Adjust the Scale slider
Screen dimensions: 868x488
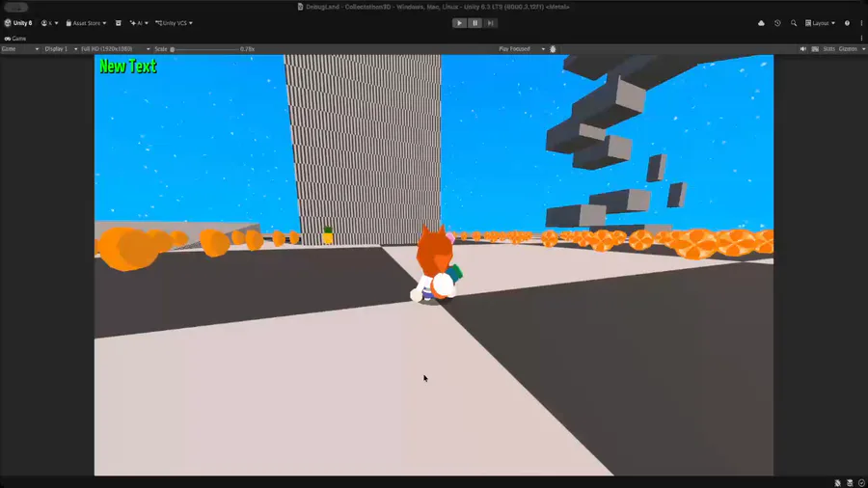click(204, 49)
